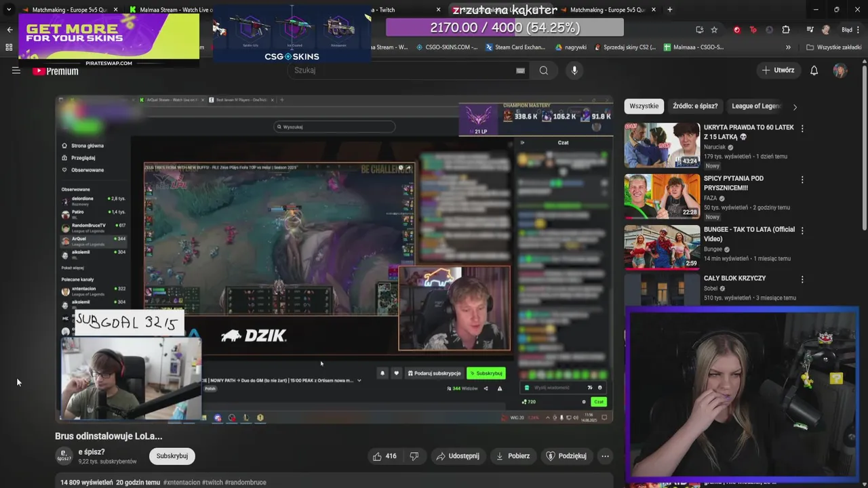Viewport: 868px width, 488px height.
Task: Go back with browser back arrow
Action: pos(9,30)
